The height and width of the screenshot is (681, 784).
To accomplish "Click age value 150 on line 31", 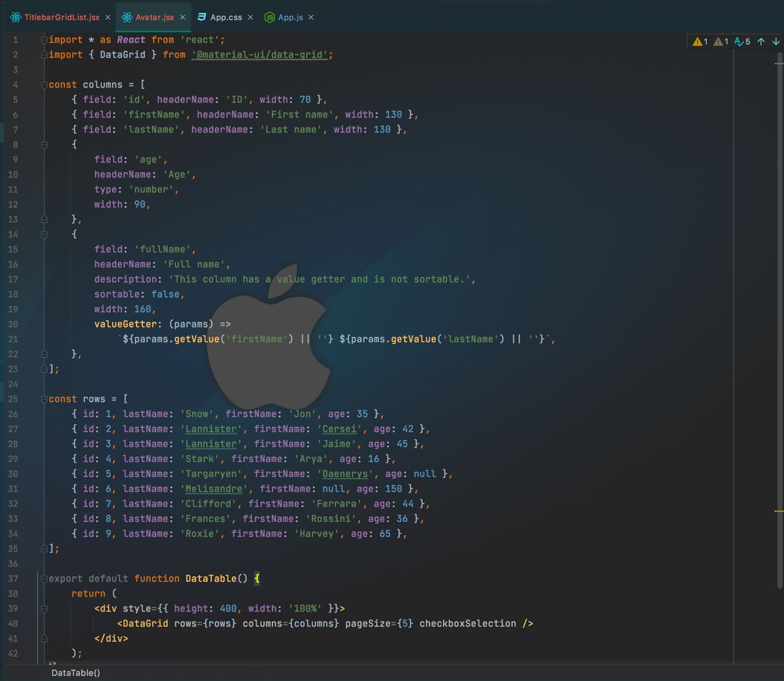I will 393,489.
